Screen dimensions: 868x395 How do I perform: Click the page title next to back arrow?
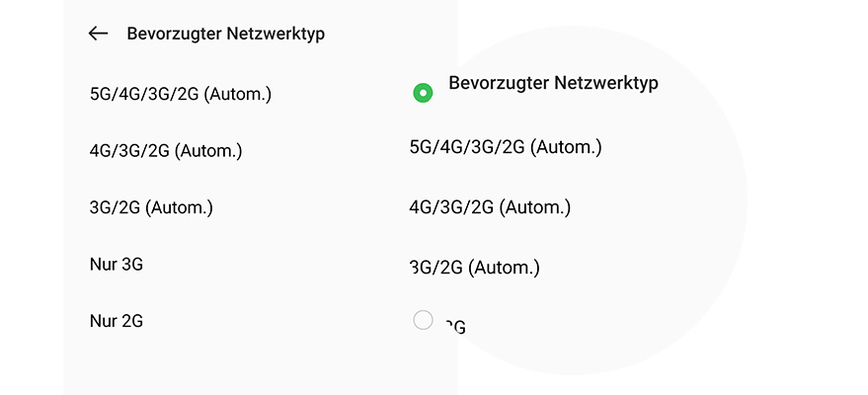(x=225, y=34)
